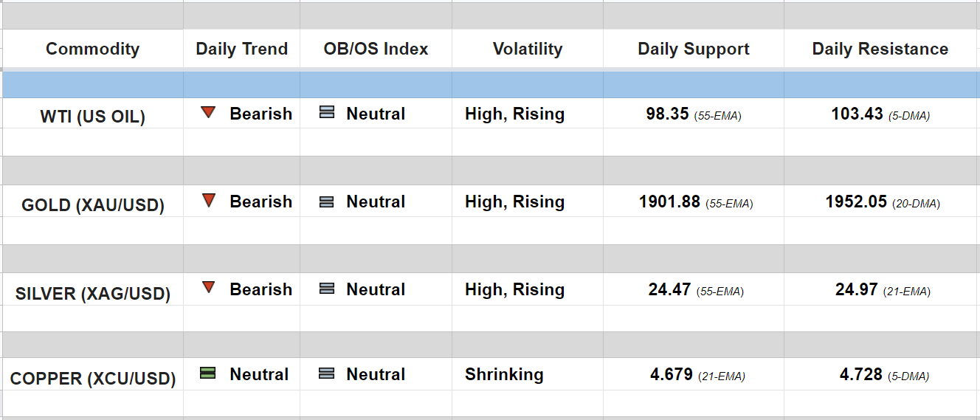Click the COPPER (XCU/USD) commodity cell
This screenshot has height=420, width=980.
92,379
